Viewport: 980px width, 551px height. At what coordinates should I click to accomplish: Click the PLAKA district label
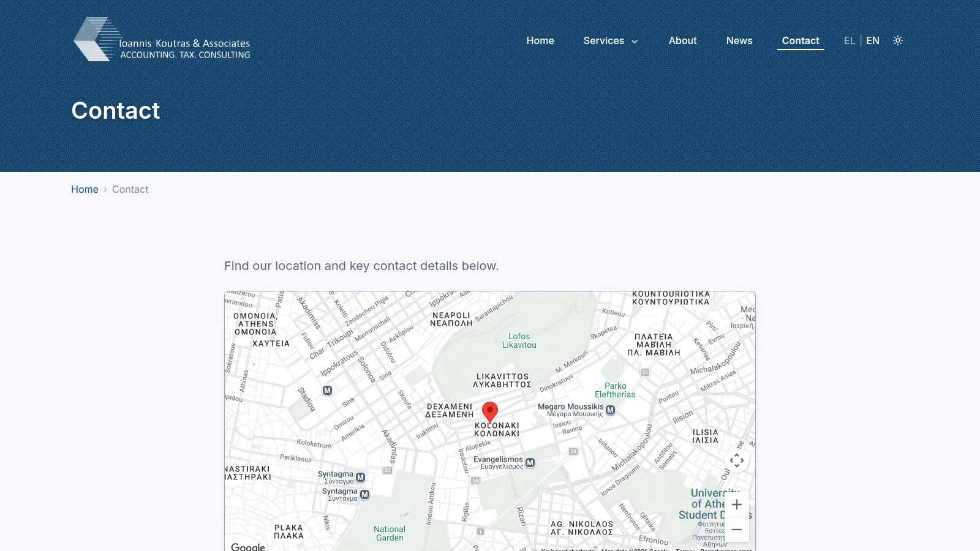click(x=288, y=531)
